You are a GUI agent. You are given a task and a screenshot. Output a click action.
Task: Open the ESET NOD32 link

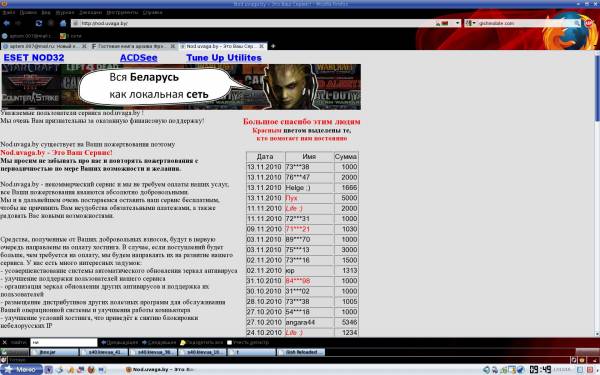(x=34, y=58)
